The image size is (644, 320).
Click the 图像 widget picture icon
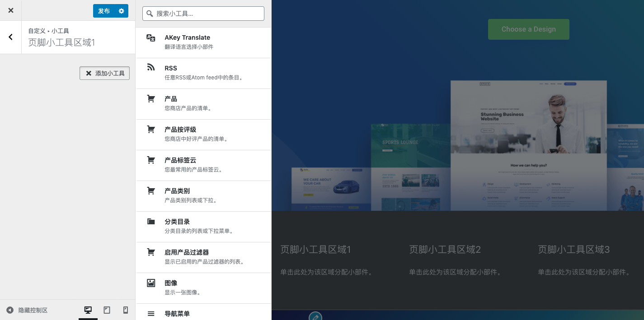pos(151,283)
